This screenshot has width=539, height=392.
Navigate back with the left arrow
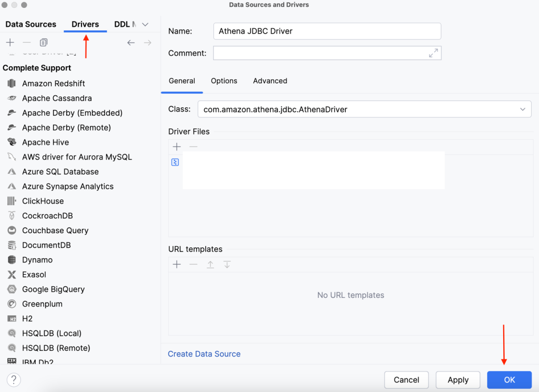pyautogui.click(x=131, y=42)
